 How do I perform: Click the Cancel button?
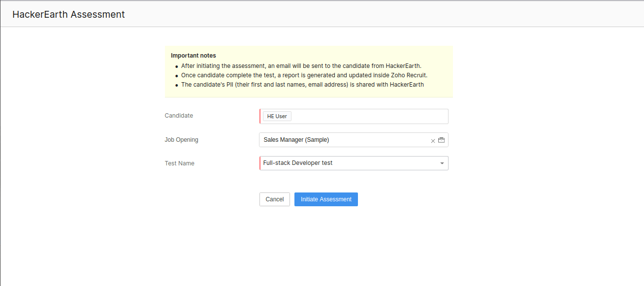click(x=274, y=199)
